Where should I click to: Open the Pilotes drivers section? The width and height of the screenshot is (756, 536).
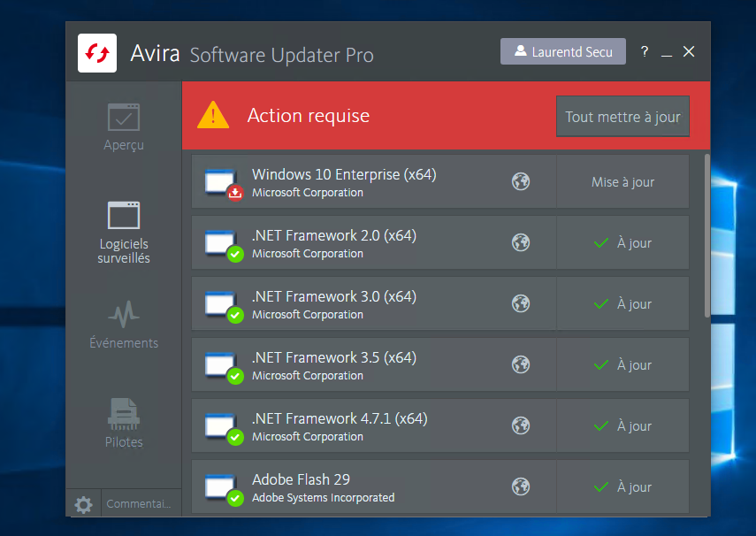124,423
